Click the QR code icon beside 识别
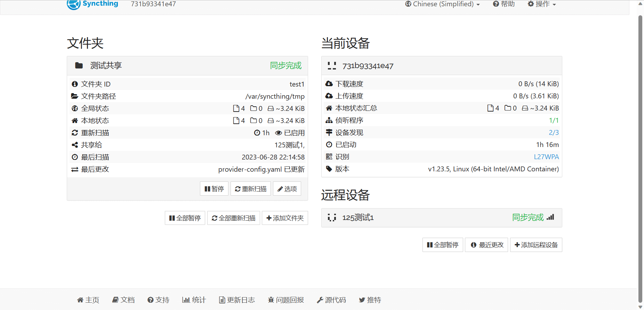 [x=329, y=157]
